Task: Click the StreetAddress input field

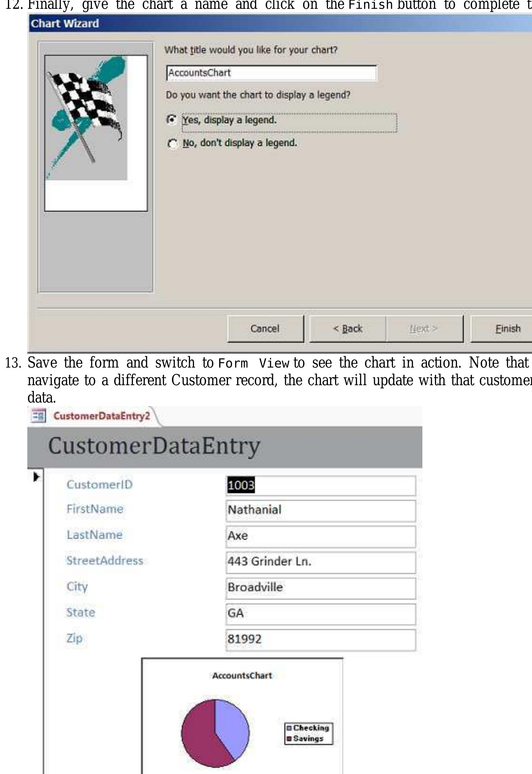Action: tap(320, 562)
